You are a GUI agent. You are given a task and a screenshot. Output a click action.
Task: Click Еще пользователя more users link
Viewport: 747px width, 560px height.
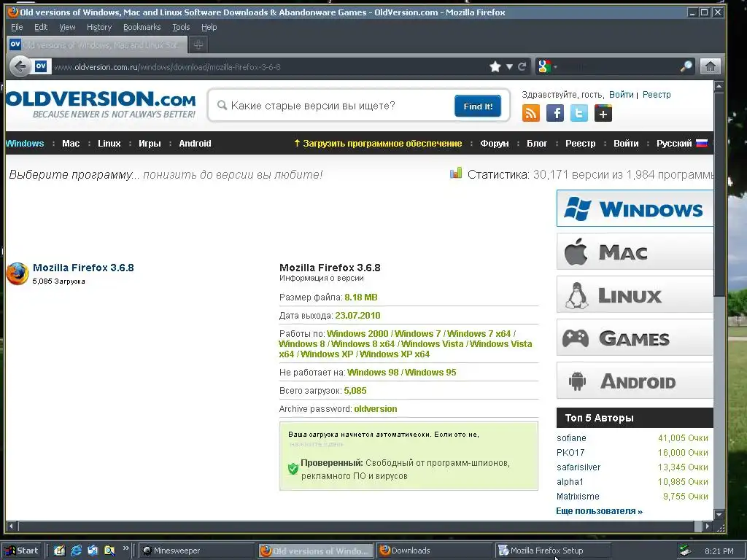click(x=600, y=511)
